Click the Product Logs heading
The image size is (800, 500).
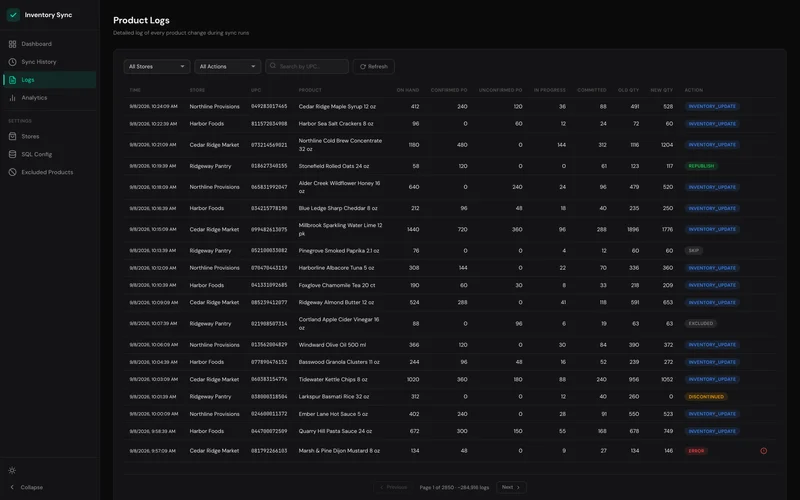[x=141, y=20]
